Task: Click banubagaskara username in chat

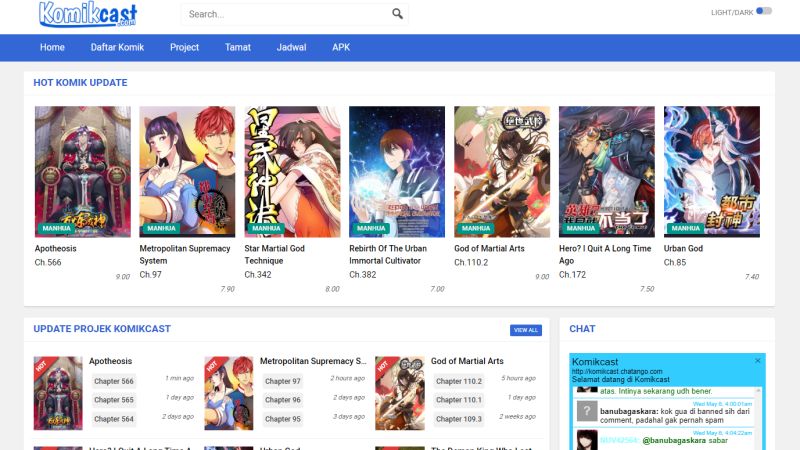Action: click(629, 411)
